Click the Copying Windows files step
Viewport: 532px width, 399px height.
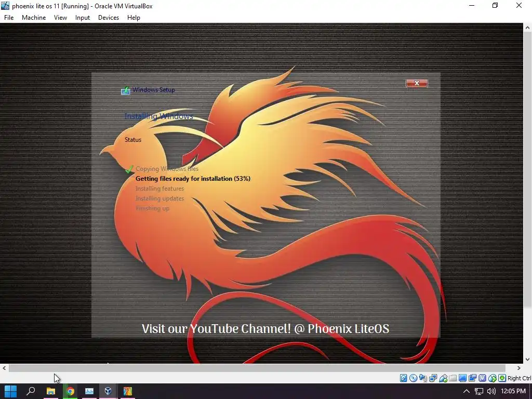(167, 169)
